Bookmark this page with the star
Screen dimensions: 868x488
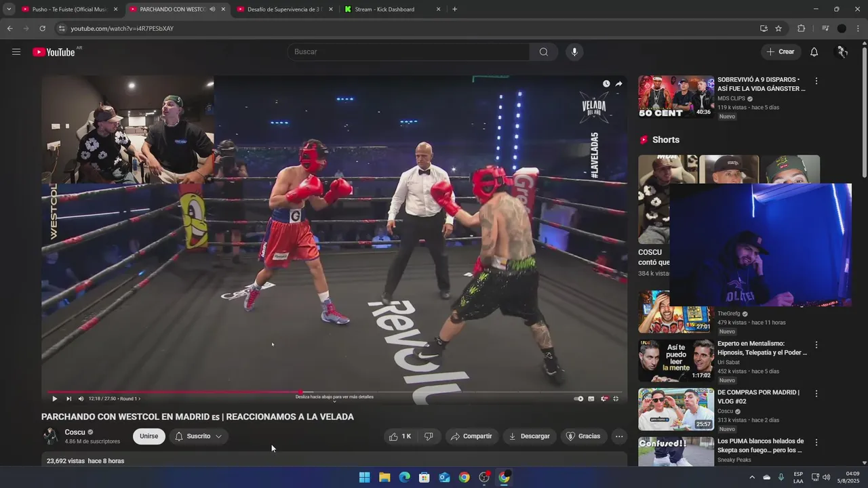pos(778,28)
